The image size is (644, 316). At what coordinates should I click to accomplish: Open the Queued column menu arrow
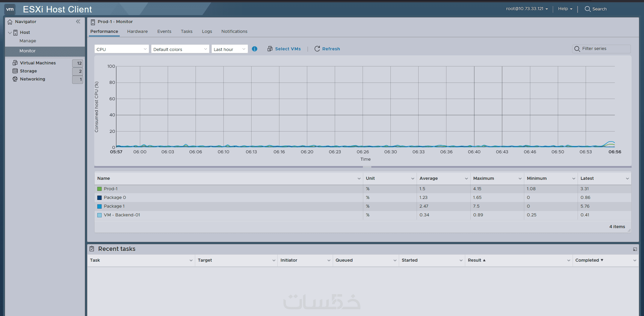click(395, 260)
